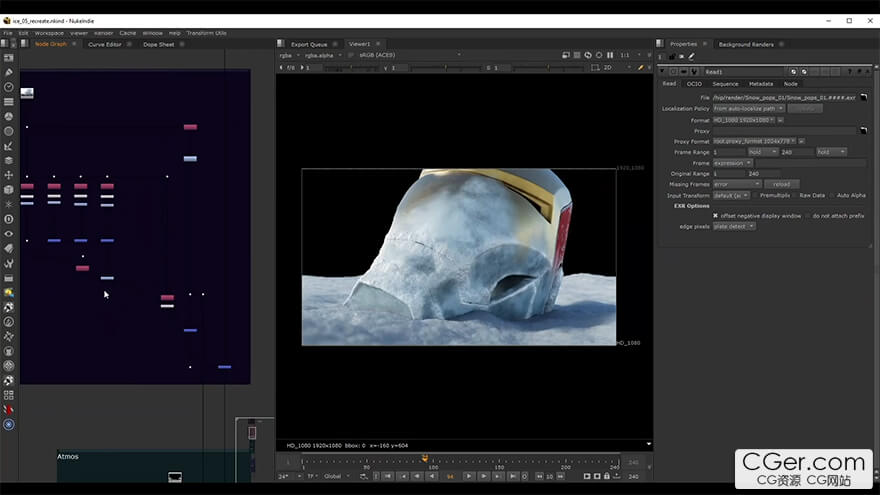Viewport: 880px width, 495px height.
Task: Open the Image nodes toolbar icon
Action: tap(8, 58)
